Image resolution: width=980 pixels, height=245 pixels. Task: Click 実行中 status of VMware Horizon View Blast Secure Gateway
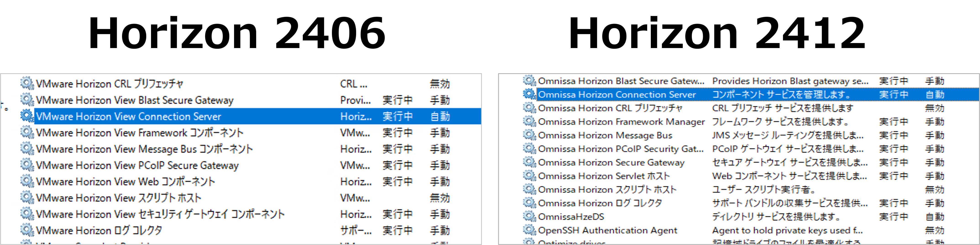[398, 100]
